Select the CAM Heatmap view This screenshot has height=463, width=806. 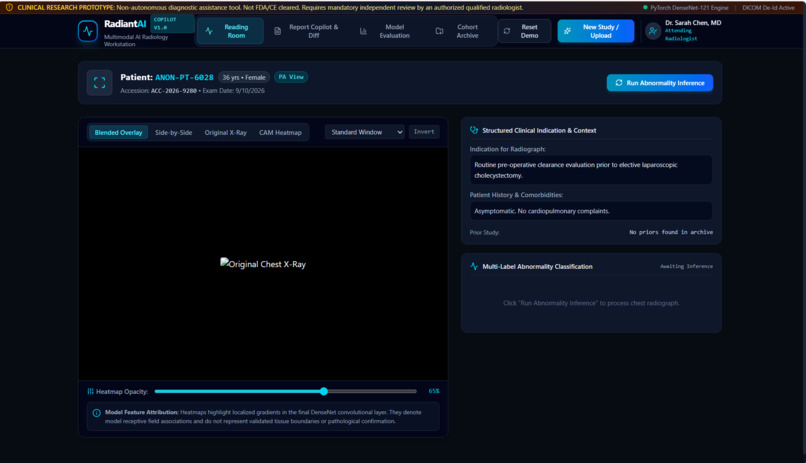[280, 133]
